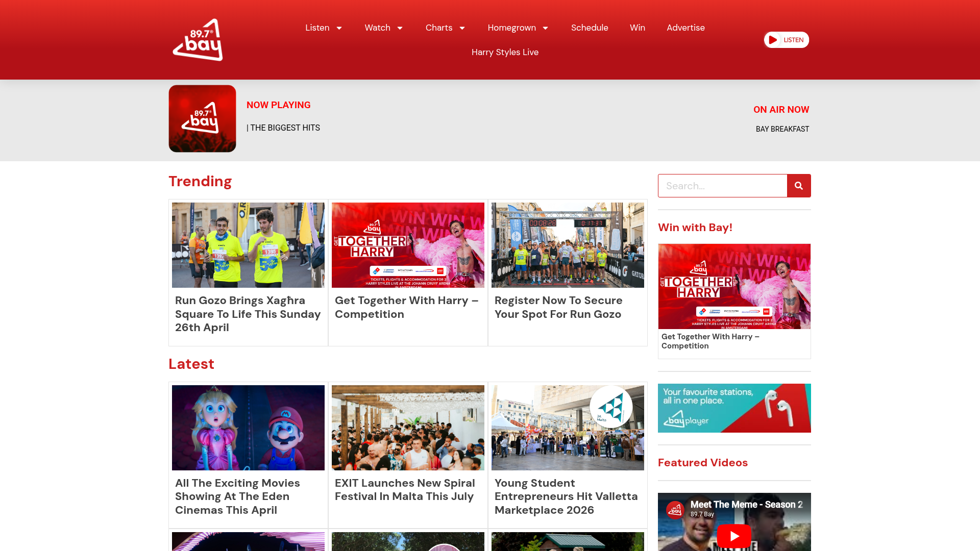The height and width of the screenshot is (551, 980).
Task: Open the 89.7 Bay YouTube channel avatar
Action: 675,509
